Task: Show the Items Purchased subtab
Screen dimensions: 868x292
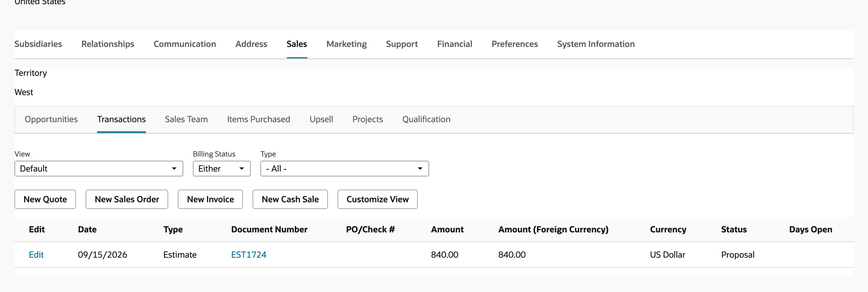Action: [259, 120]
